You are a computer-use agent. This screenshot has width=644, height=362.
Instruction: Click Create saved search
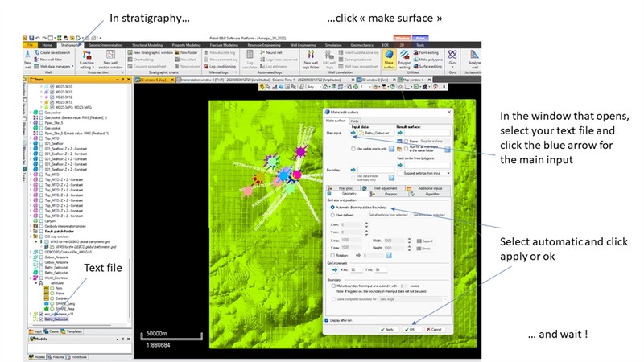point(52,52)
